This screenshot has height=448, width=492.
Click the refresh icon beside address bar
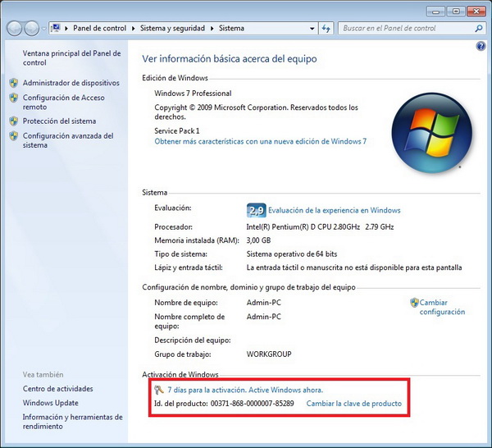[326, 28]
